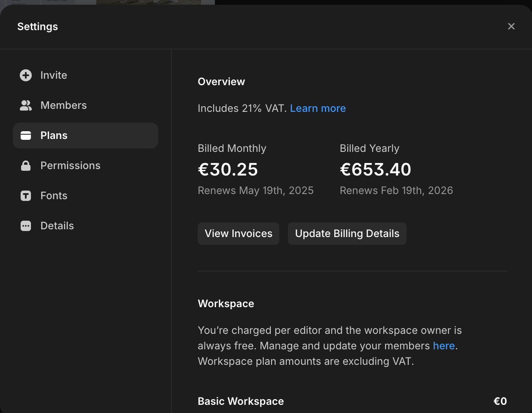
Task: Click the 'here' link to manage members
Action: coord(443,346)
